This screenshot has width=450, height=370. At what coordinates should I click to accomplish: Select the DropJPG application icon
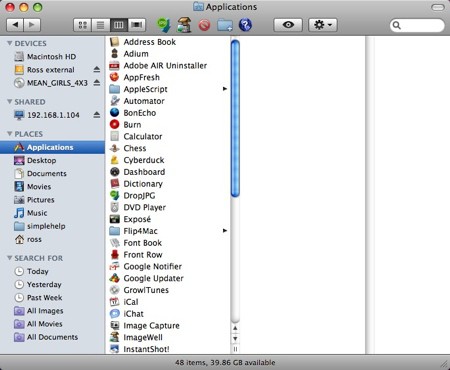[x=114, y=196]
